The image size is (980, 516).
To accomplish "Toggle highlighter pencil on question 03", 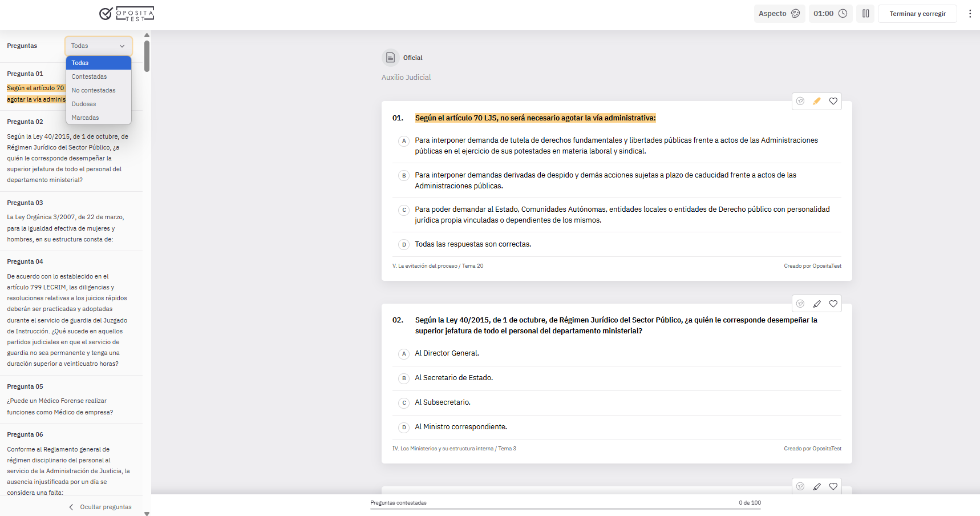I will [x=817, y=486].
